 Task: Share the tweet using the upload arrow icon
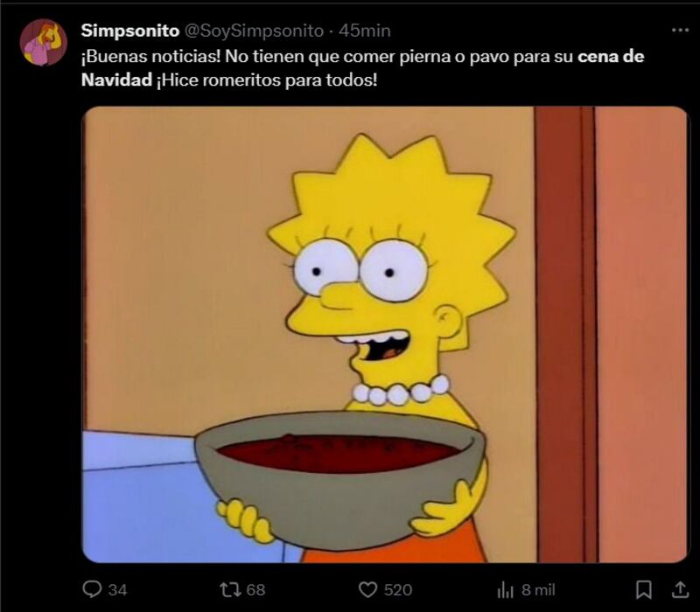click(x=680, y=589)
